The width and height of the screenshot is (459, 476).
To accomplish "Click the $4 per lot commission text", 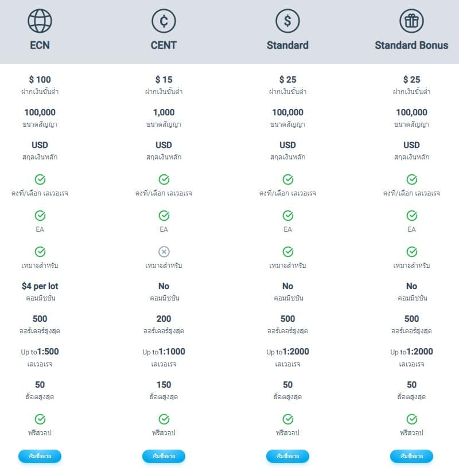I will [40, 286].
